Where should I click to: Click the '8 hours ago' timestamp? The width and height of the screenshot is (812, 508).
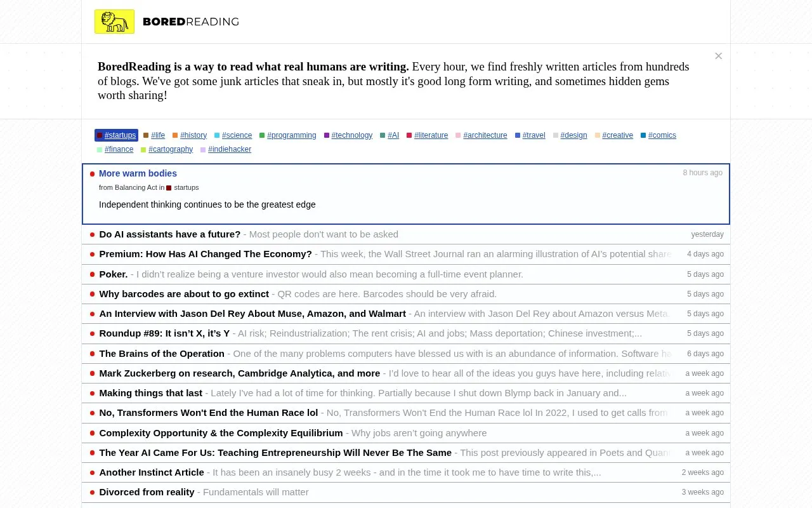(702, 173)
